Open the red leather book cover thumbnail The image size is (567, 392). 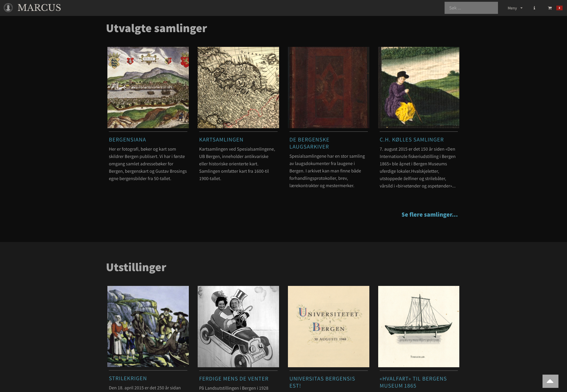pos(329,88)
